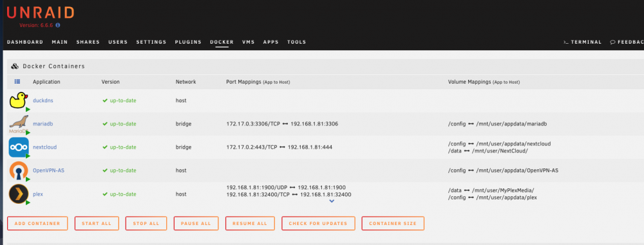Open the Main tab

[59, 42]
